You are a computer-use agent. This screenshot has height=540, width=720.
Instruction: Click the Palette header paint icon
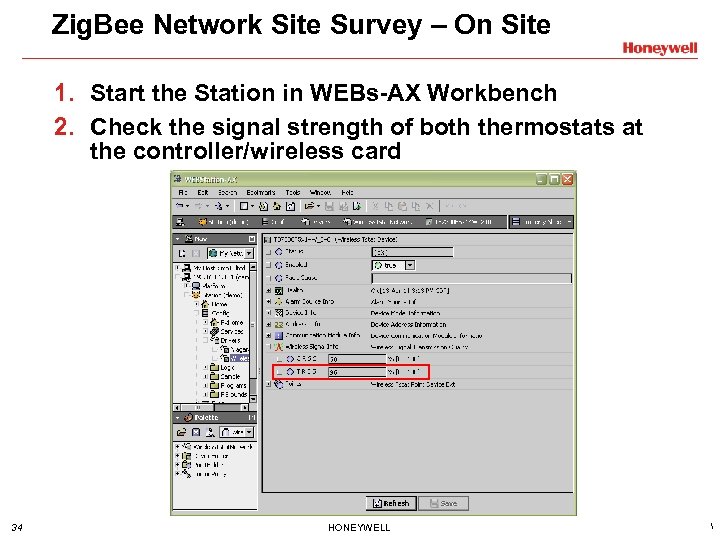click(x=188, y=417)
